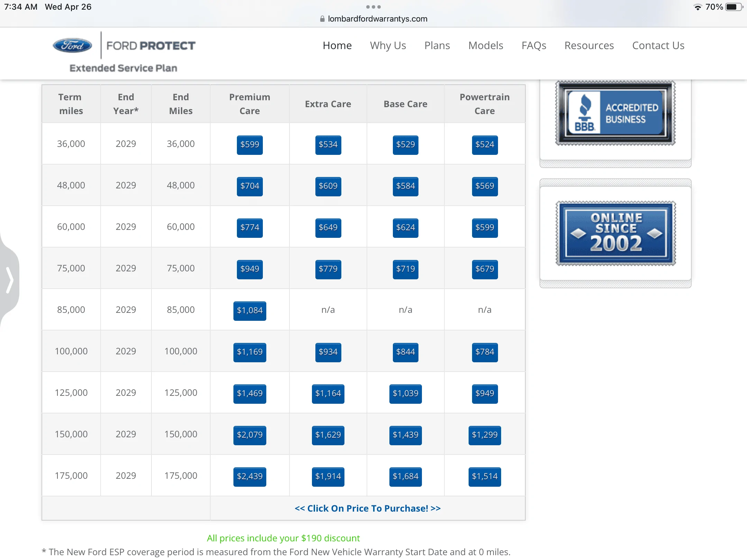Select Base Care $529 price

(405, 144)
